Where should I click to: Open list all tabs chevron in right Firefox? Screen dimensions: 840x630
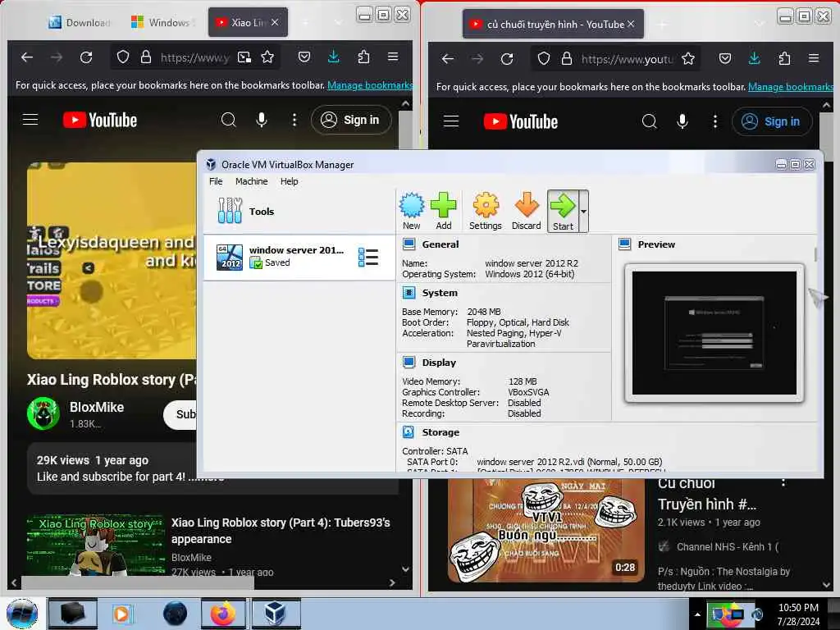tap(759, 24)
